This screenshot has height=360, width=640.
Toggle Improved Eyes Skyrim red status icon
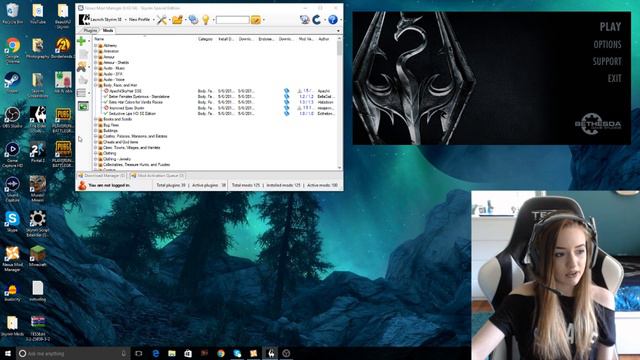[106, 108]
